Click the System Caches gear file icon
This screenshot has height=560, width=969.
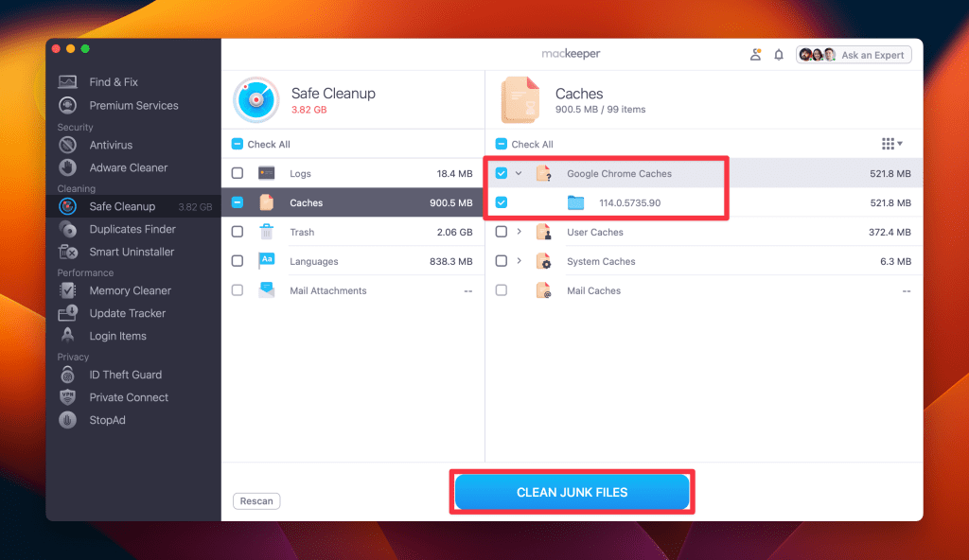(544, 261)
